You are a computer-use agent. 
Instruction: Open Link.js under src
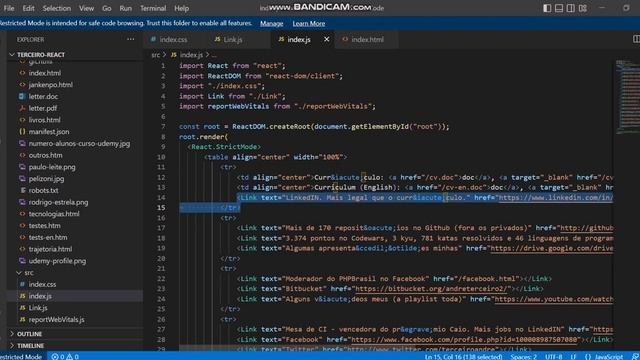click(38, 308)
